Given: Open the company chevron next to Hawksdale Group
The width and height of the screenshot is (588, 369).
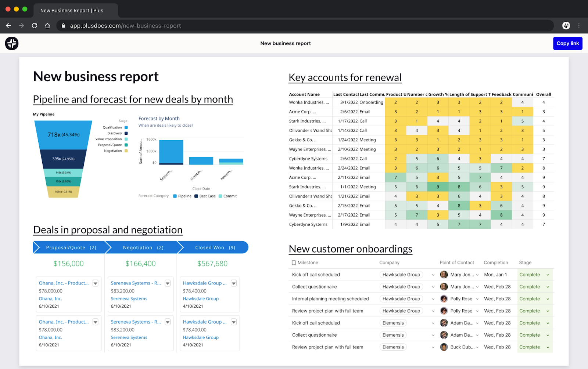Looking at the screenshot, I should pos(433,275).
